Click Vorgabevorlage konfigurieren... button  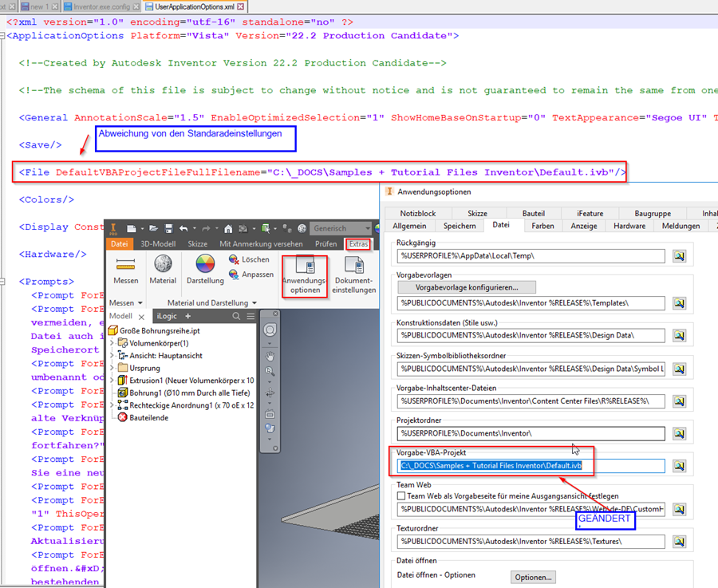(x=467, y=287)
